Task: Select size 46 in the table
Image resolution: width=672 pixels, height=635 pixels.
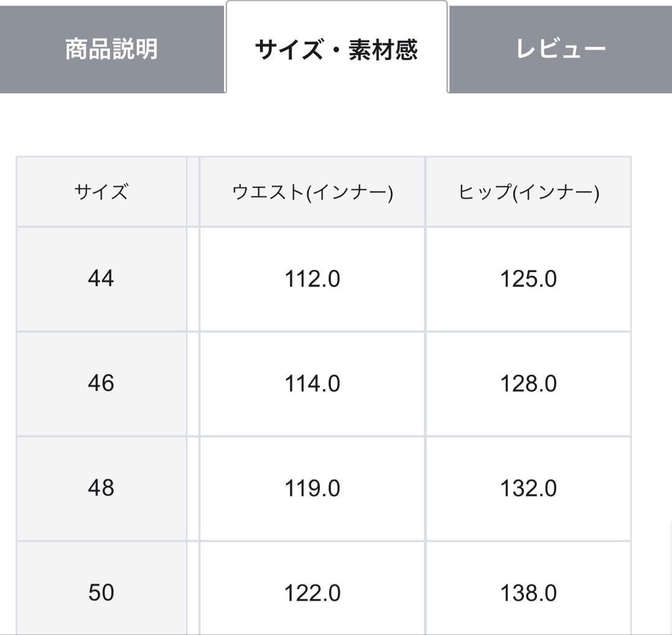Action: click(101, 384)
